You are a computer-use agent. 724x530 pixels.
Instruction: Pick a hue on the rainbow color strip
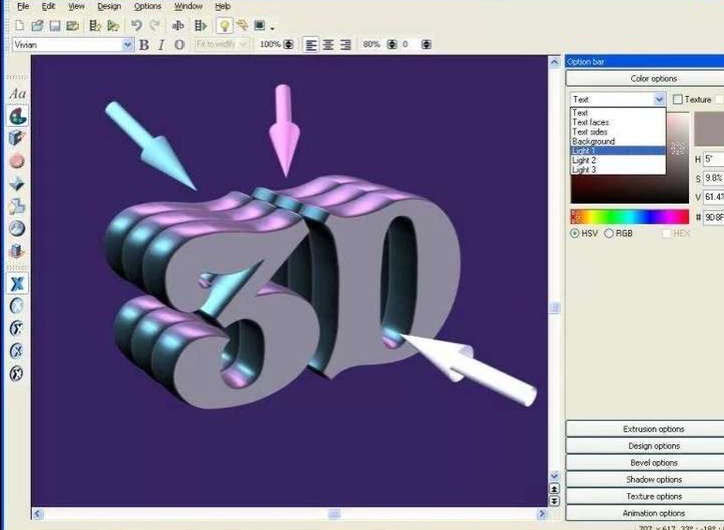[630, 217]
